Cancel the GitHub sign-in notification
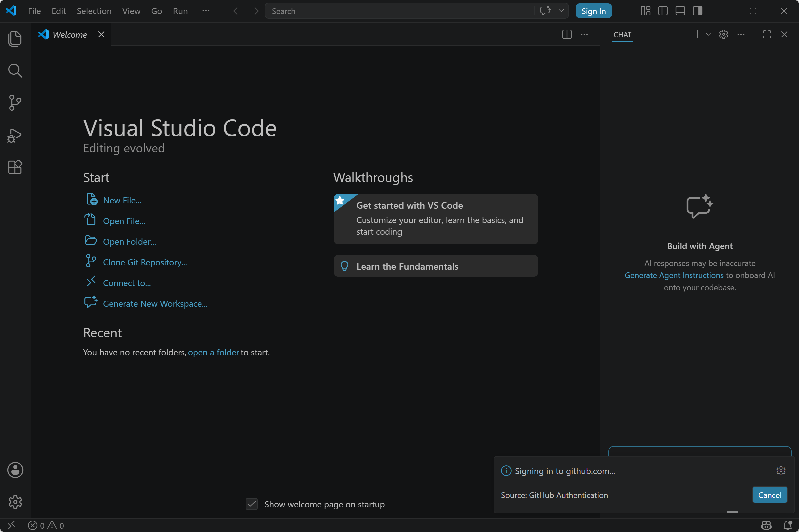The image size is (799, 532). point(769,495)
